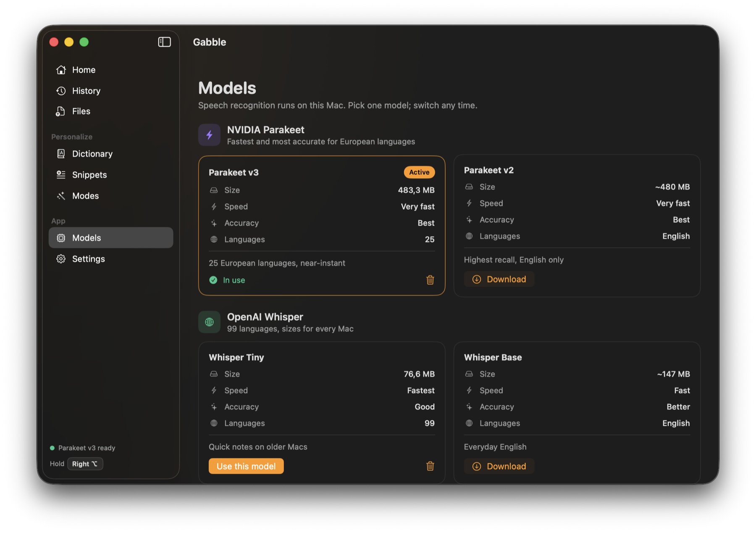Open History in the sidebar
The image size is (756, 533).
(x=111, y=91)
